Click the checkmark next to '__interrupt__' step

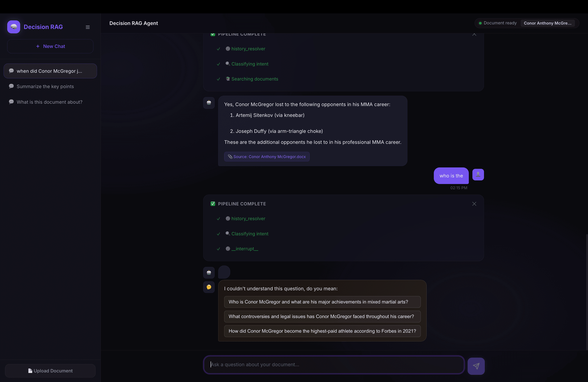click(x=218, y=249)
